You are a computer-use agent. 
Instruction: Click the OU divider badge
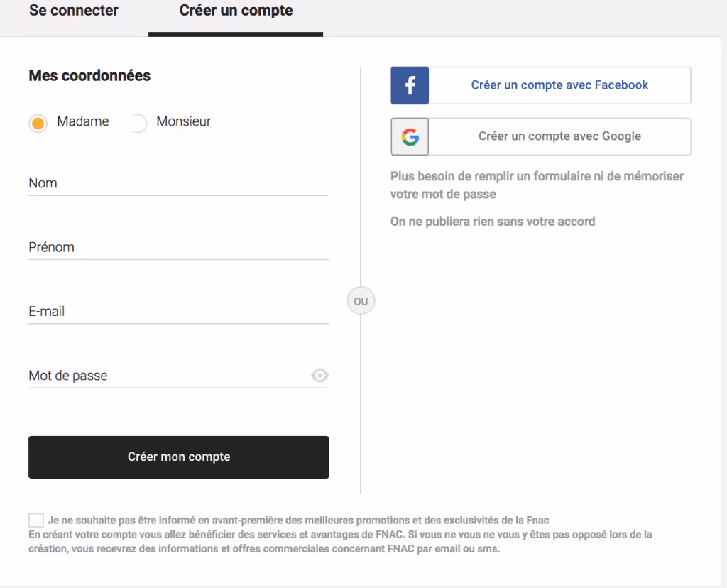pyautogui.click(x=361, y=300)
